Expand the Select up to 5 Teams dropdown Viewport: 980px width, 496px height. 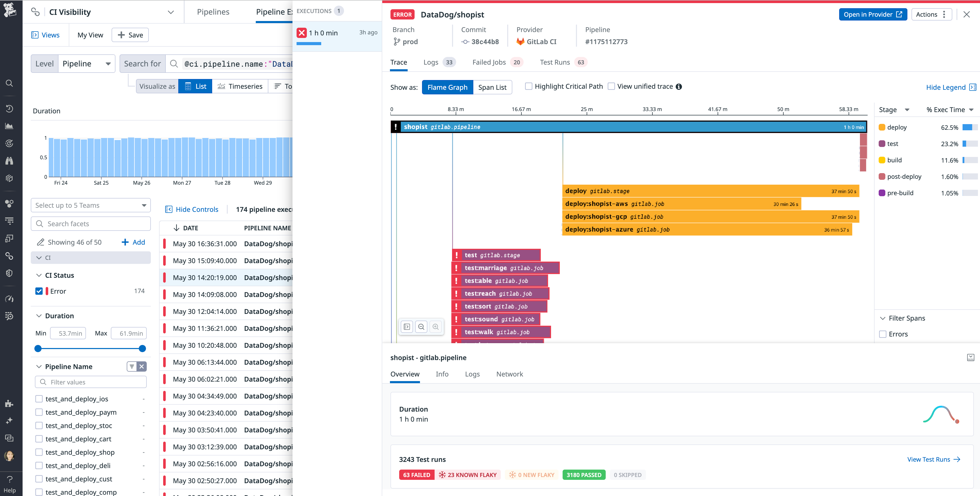tap(91, 205)
